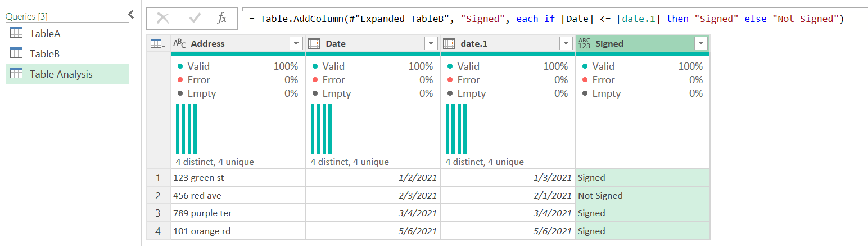Screen dimensions: 868x246
Task: Click "4 distinct, 4 unique" under Address
Action: pos(215,162)
